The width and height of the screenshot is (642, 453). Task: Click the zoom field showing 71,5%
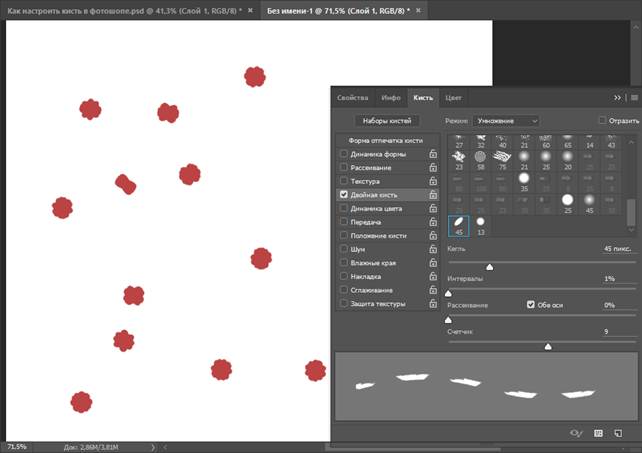pyautogui.click(x=17, y=447)
